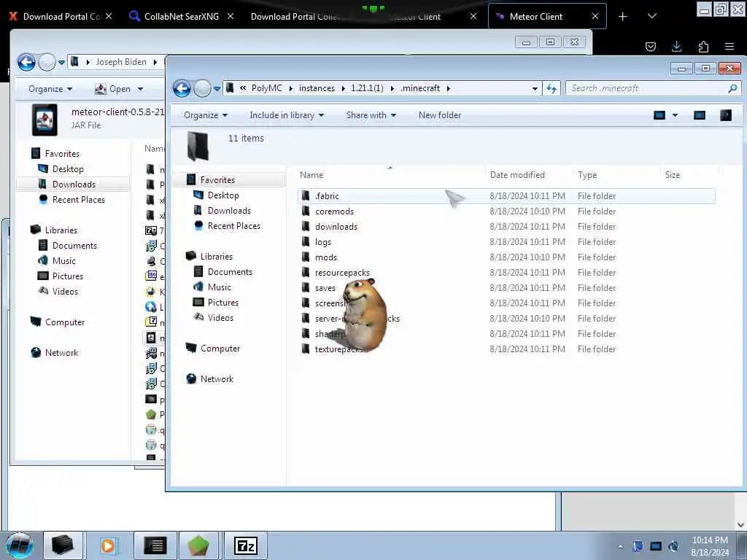Open the mods folder
Screen dimensions: 747x560
pos(326,257)
